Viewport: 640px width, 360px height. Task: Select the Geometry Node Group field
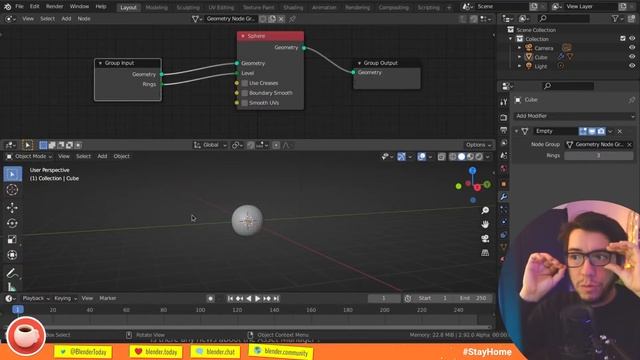(598, 144)
